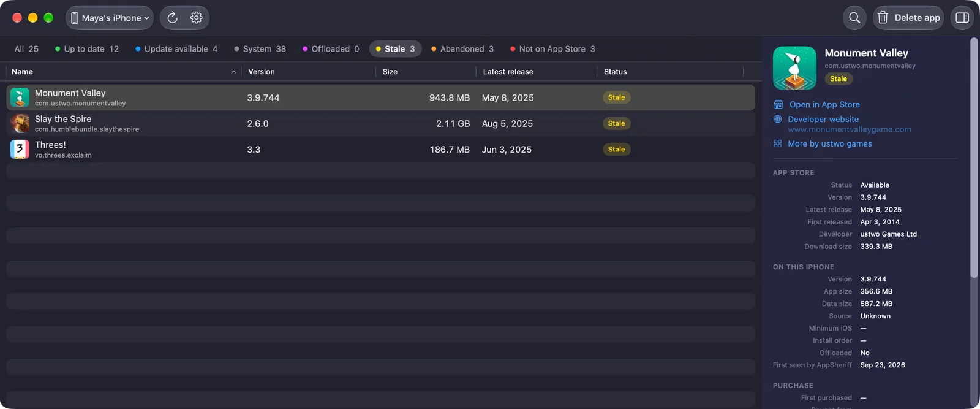Click the globe icon beside Developer website
The image size is (980, 409).
778,119
